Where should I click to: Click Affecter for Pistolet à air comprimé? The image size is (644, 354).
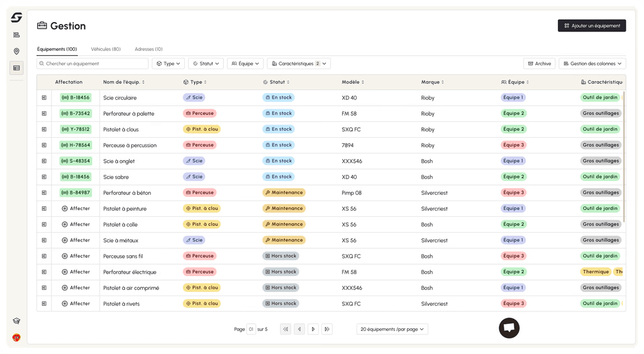tap(75, 287)
